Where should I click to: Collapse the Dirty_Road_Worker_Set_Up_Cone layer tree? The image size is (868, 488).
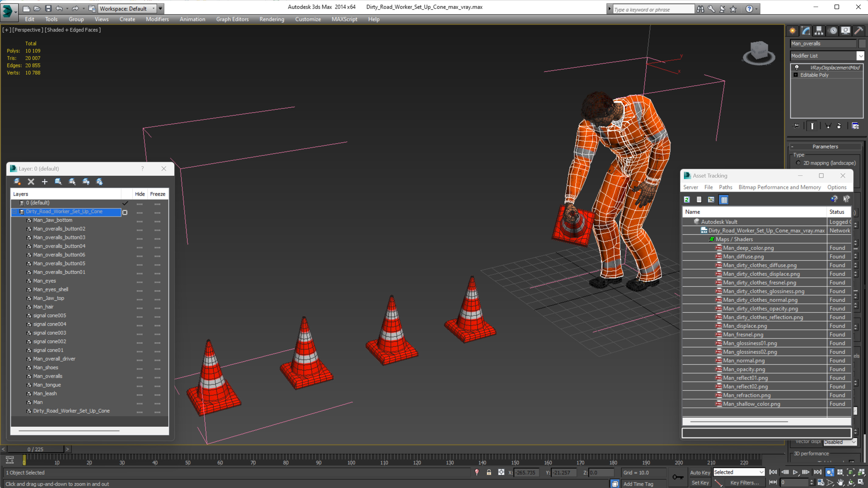(x=15, y=212)
